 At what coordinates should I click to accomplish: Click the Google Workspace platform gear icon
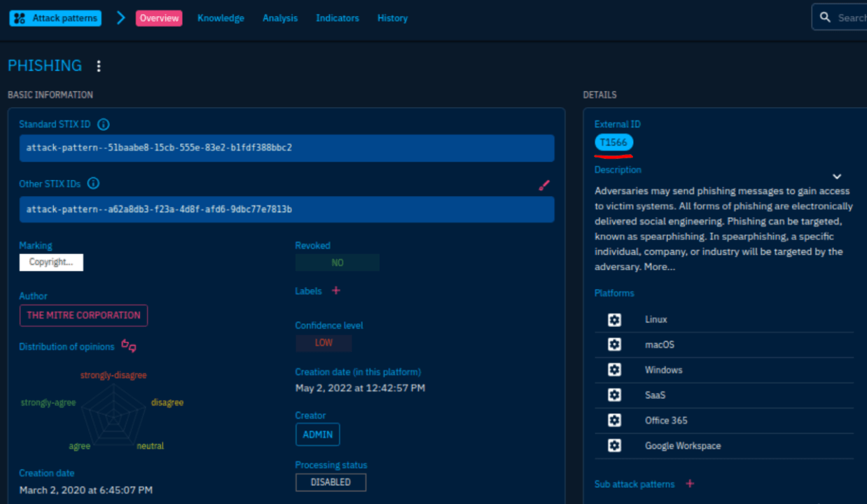point(614,445)
